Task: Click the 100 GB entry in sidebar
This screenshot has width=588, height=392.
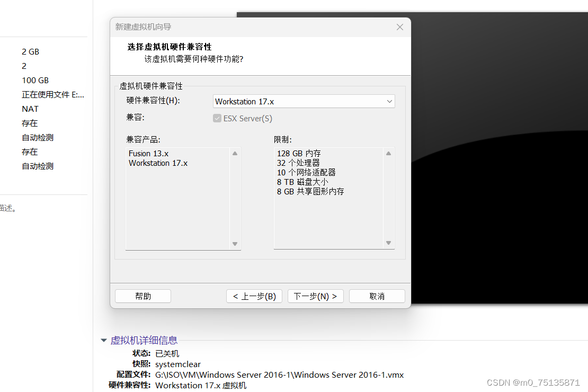Action: pos(35,80)
